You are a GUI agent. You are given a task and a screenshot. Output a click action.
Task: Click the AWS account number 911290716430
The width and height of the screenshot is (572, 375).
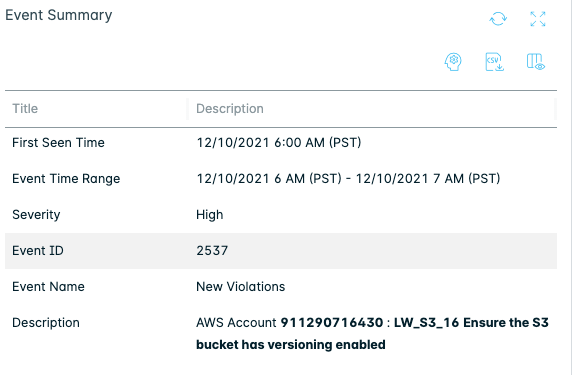point(332,323)
